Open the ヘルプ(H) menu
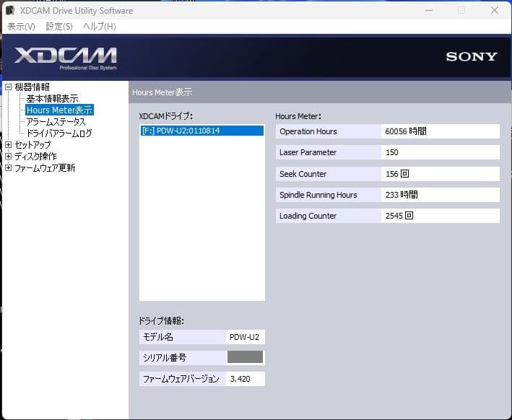 (x=100, y=27)
